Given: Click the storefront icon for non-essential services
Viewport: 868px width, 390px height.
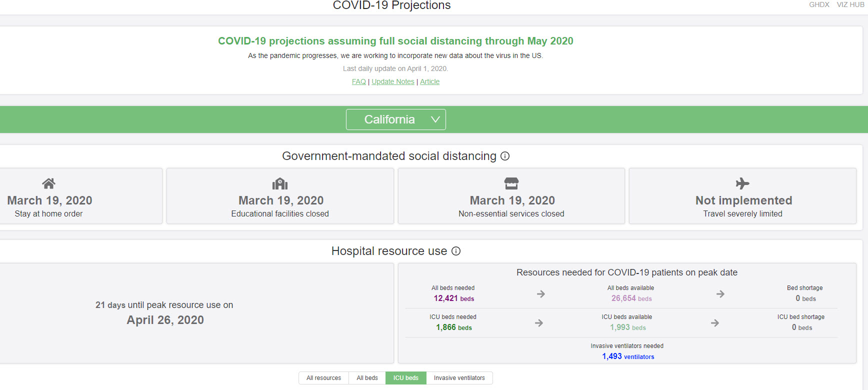Looking at the screenshot, I should 511,183.
